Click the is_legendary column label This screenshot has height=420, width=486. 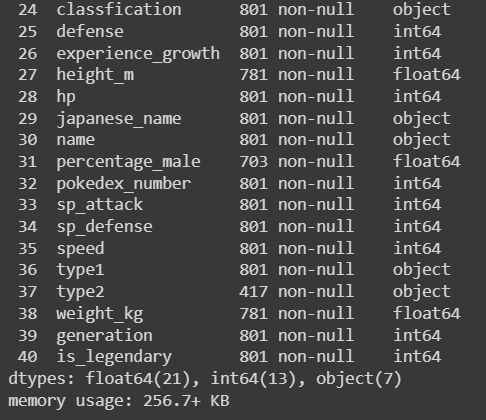[x=114, y=357]
